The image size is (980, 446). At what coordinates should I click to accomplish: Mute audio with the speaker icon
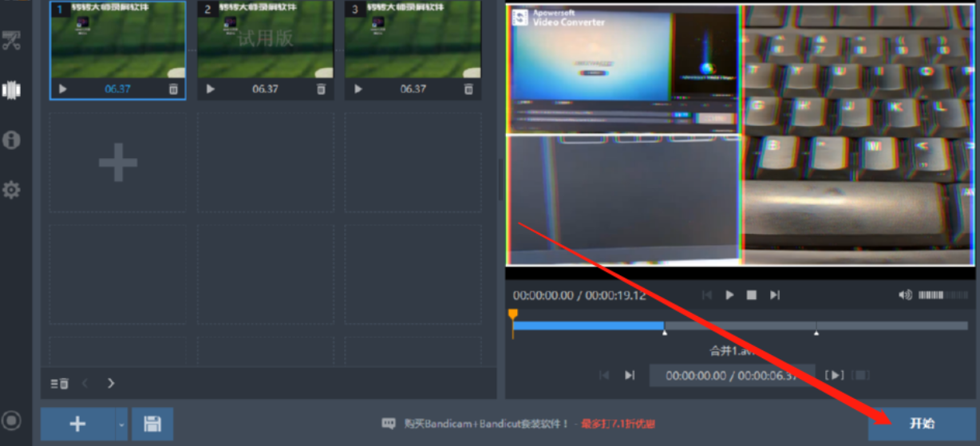click(x=905, y=295)
